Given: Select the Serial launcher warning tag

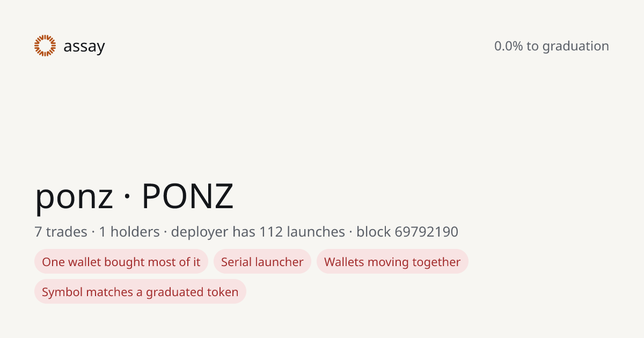Looking at the screenshot, I should [262, 262].
